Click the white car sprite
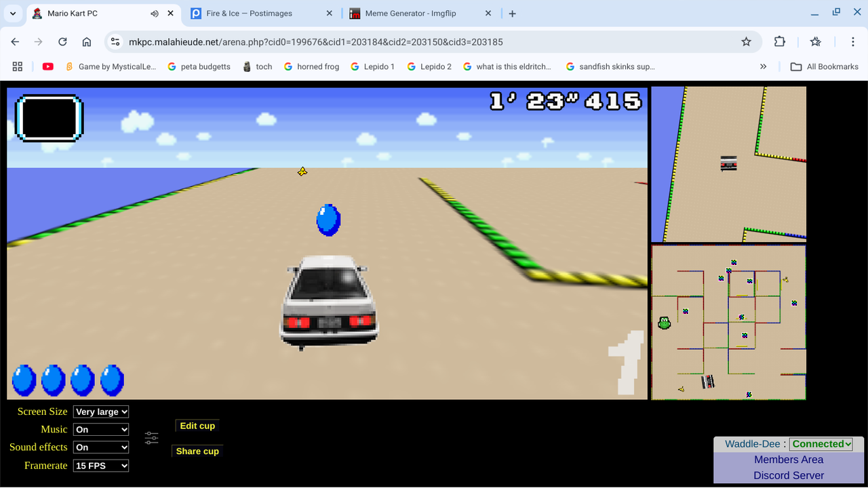The image size is (868, 488). (x=329, y=302)
